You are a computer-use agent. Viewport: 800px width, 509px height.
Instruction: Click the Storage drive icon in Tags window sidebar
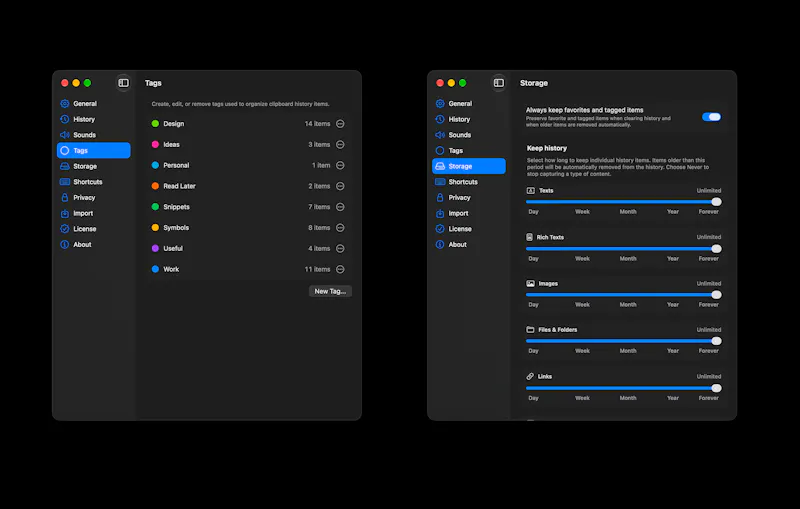(65, 166)
